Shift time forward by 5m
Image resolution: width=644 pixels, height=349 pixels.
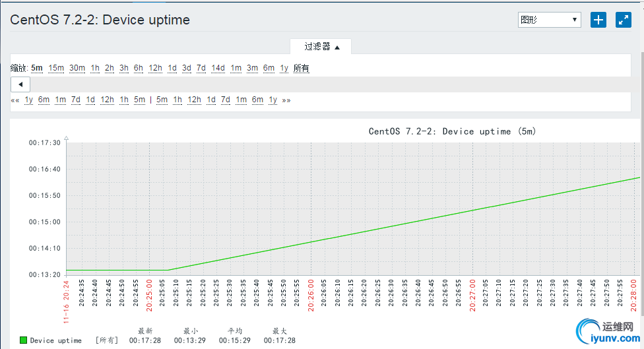click(162, 100)
